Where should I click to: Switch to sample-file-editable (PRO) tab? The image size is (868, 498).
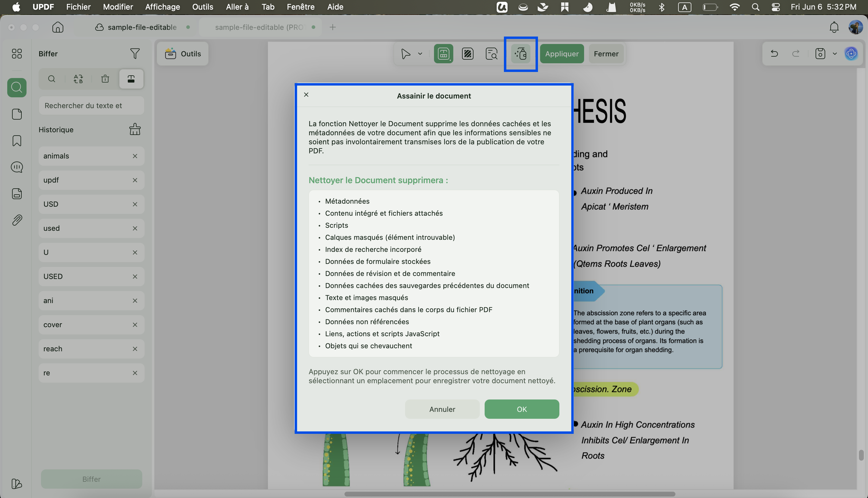(x=260, y=27)
